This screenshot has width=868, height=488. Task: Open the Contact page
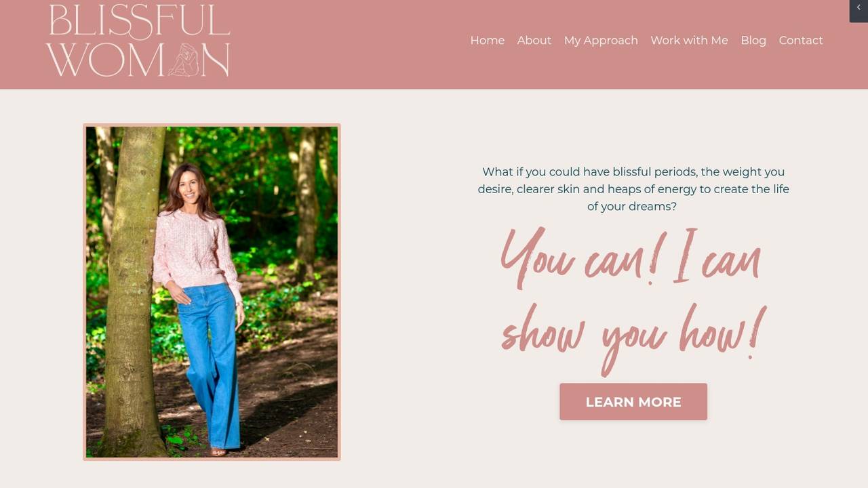click(x=801, y=41)
